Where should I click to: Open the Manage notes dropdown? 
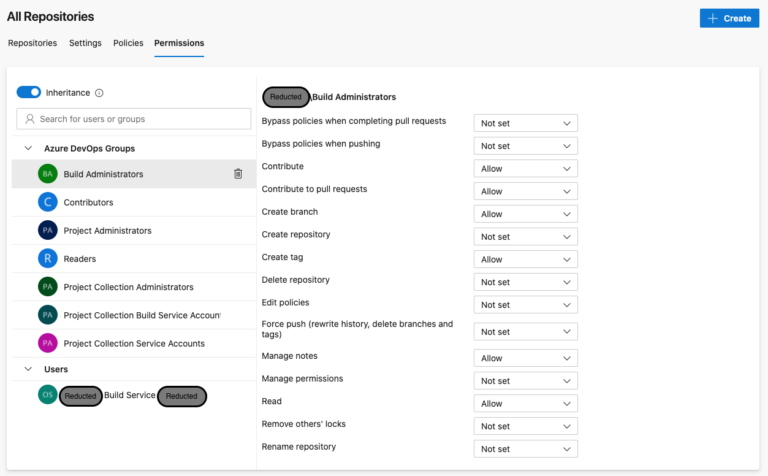(526, 358)
